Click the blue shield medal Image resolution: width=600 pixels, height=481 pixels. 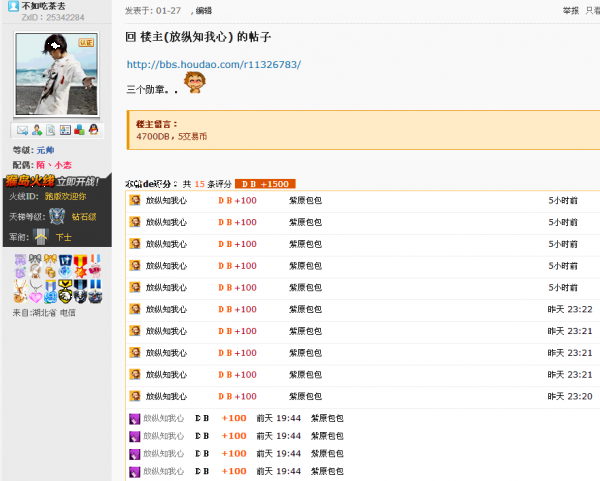pyautogui.click(x=65, y=266)
